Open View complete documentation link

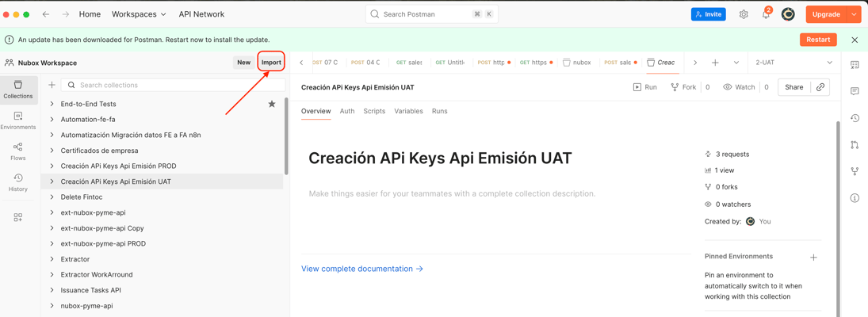pyautogui.click(x=361, y=269)
